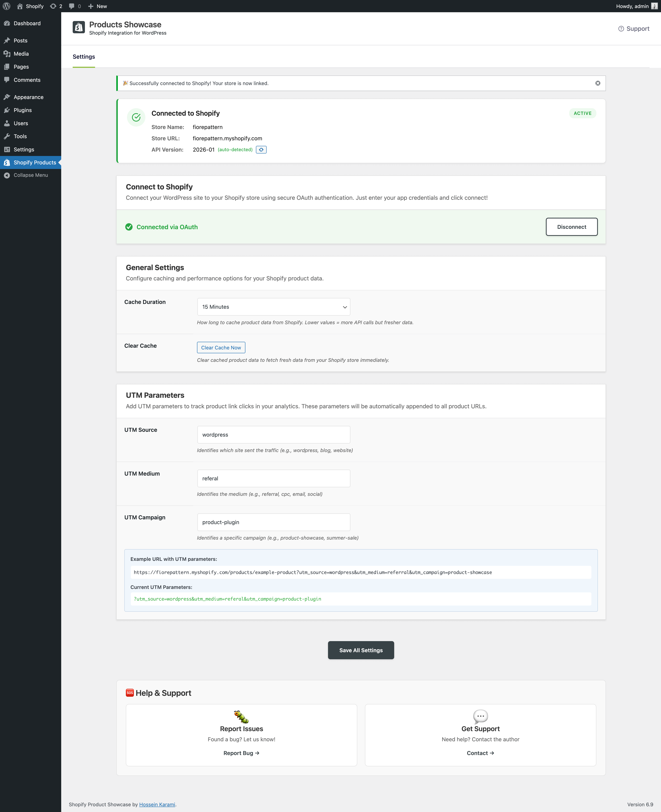
Task: Follow the Report Bug link
Action: pyautogui.click(x=241, y=753)
